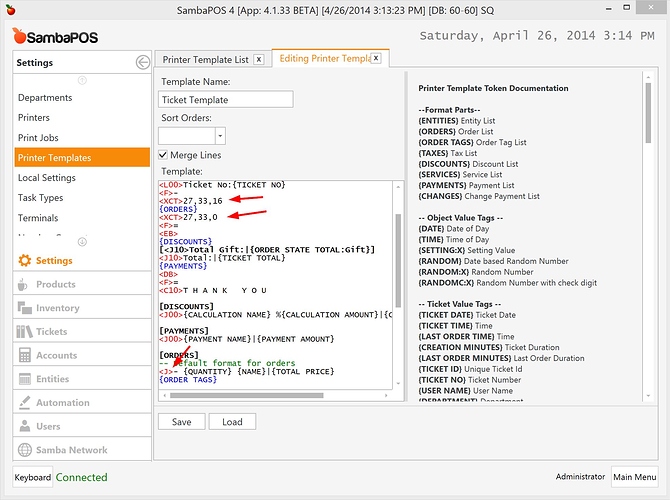Click the apple icon in title bar
This screenshot has width=670, height=500.
tap(11, 10)
